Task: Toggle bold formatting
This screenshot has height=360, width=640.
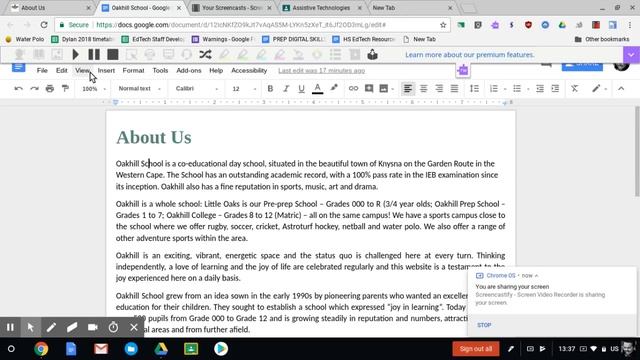Action: (x=270, y=89)
